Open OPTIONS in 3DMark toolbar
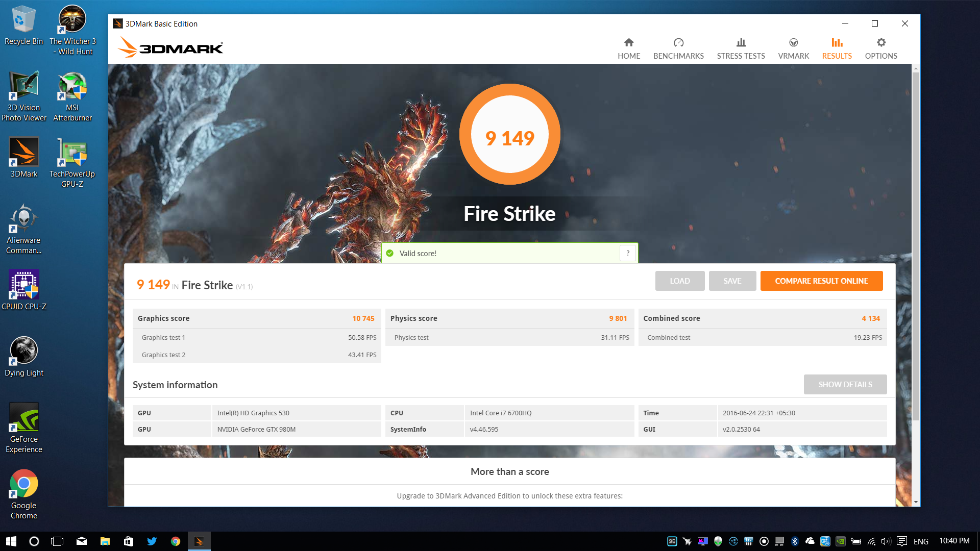Image resolution: width=980 pixels, height=551 pixels. pyautogui.click(x=880, y=48)
